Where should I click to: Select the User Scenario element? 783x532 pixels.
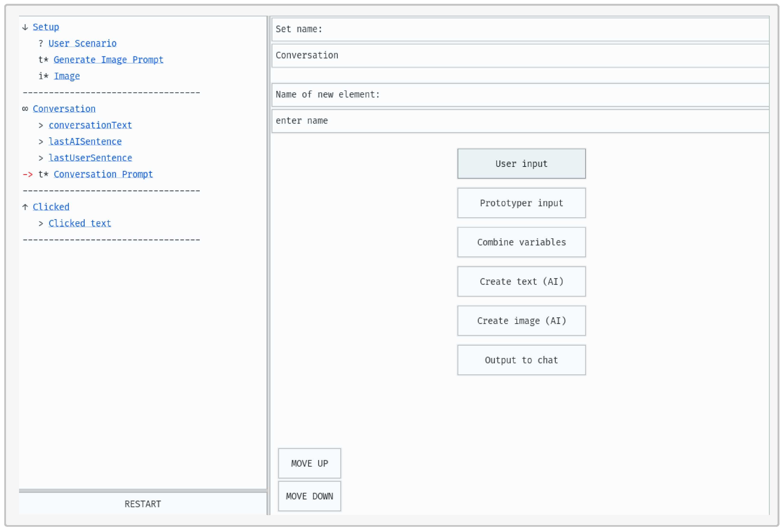coord(82,44)
